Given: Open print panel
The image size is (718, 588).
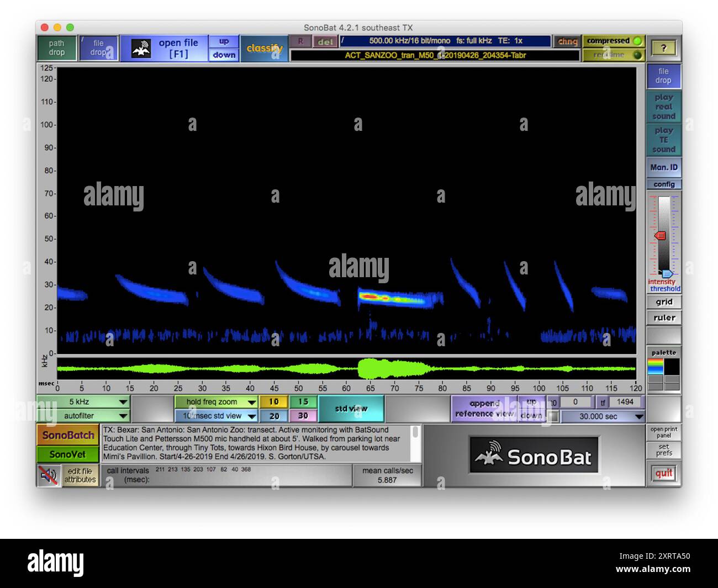Looking at the screenshot, I should [x=663, y=432].
